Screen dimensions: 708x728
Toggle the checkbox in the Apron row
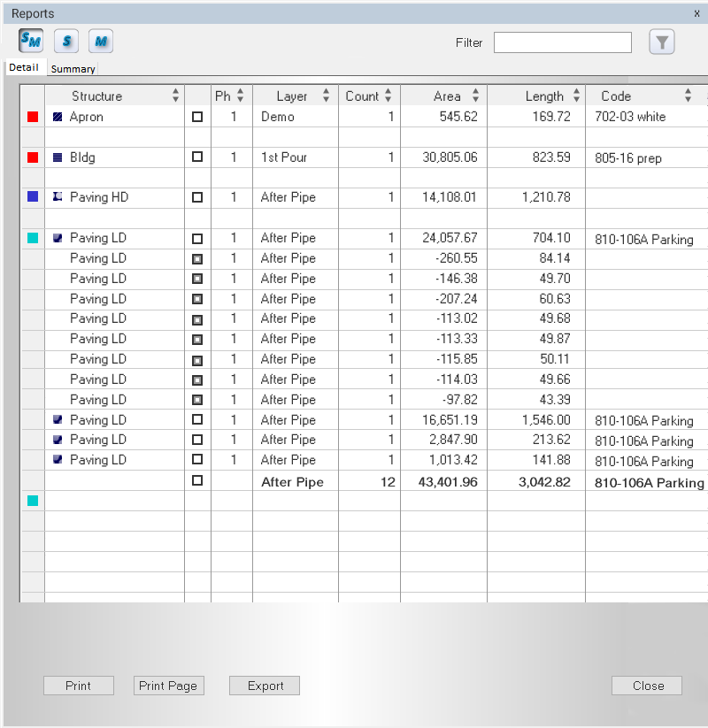point(197,117)
